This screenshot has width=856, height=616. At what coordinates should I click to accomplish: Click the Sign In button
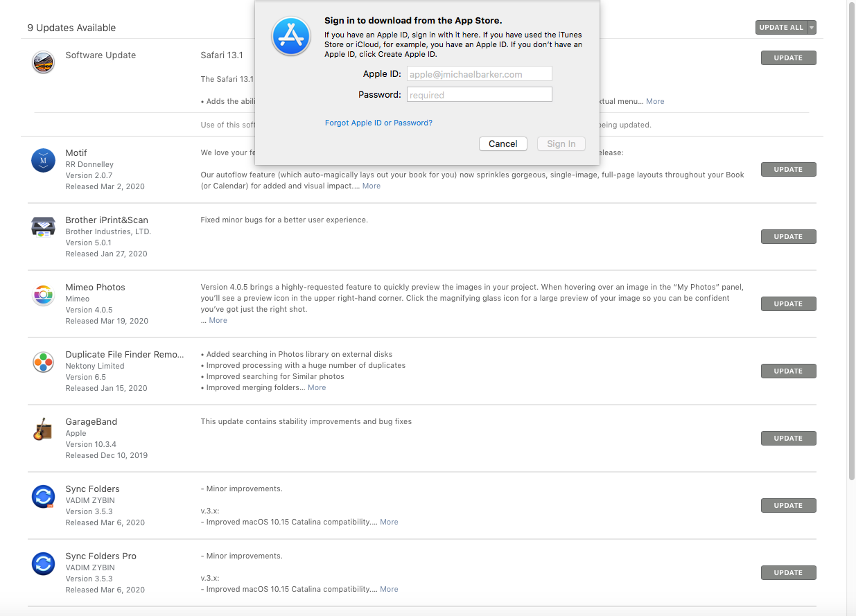pos(561,143)
